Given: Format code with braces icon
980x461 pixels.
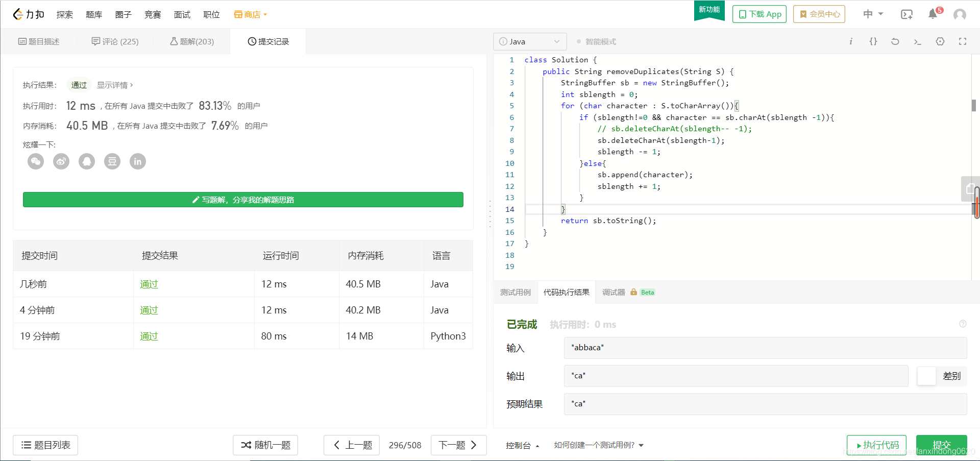Looking at the screenshot, I should 873,41.
